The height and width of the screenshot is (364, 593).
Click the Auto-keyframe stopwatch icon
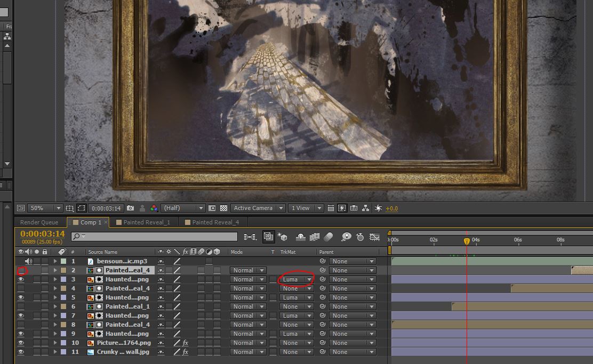pos(360,237)
